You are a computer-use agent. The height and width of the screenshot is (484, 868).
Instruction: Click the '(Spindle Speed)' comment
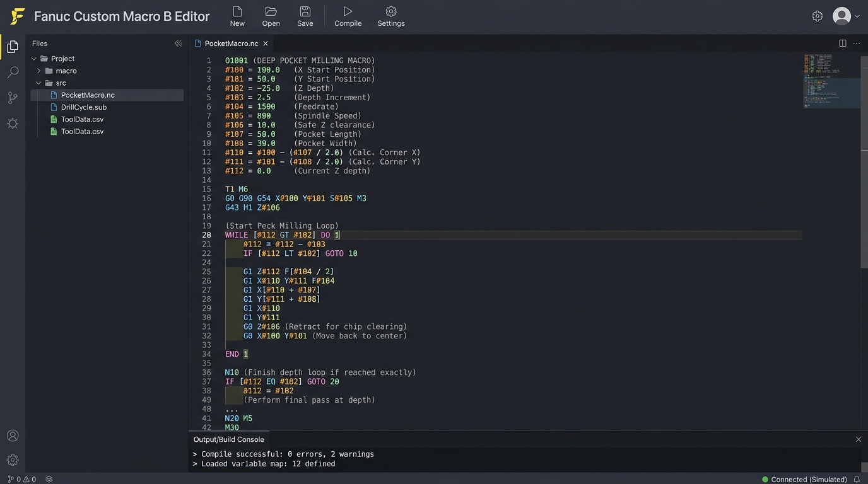[x=327, y=116]
